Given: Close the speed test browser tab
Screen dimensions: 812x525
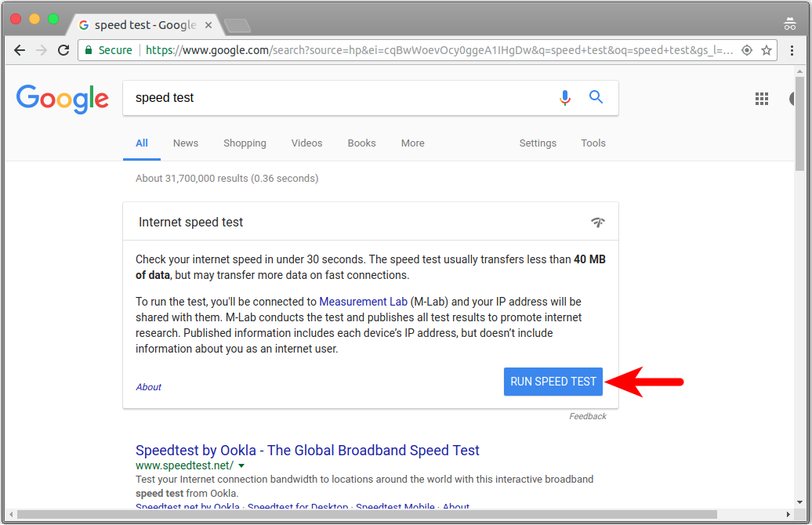Looking at the screenshot, I should click(x=208, y=25).
